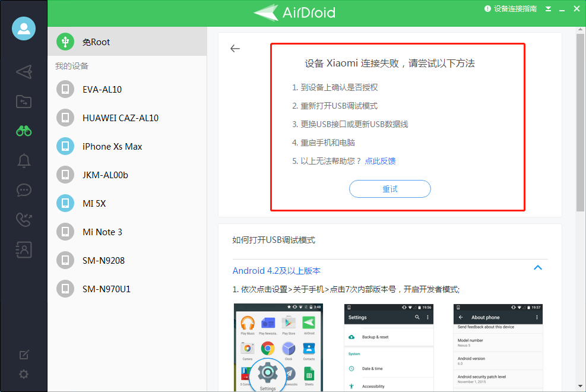This screenshot has height=392, width=586.
Task: Select the remote control binoculars icon
Action: (24, 131)
